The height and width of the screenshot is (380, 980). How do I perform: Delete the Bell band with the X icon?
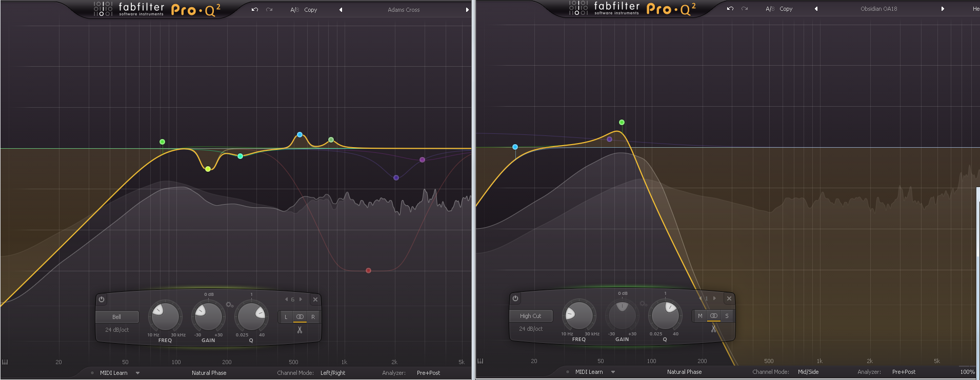315,299
